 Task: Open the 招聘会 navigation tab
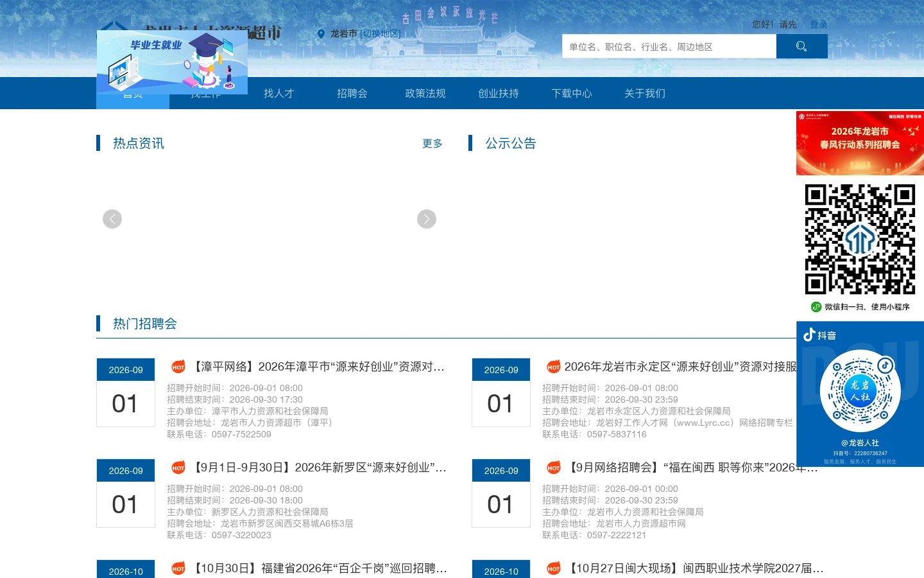tap(352, 93)
